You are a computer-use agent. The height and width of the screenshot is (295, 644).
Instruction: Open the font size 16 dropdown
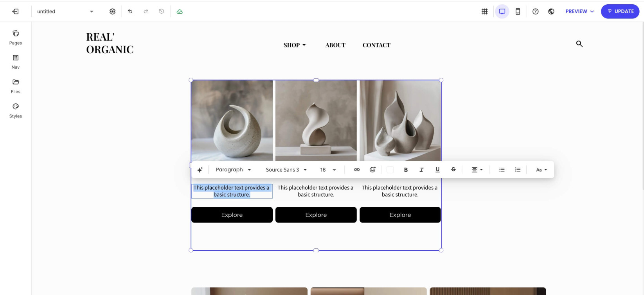[x=328, y=170]
